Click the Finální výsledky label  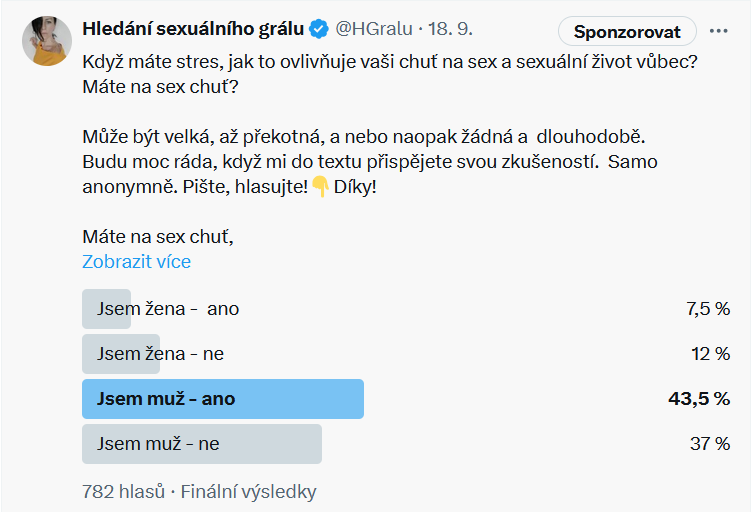tap(248, 491)
